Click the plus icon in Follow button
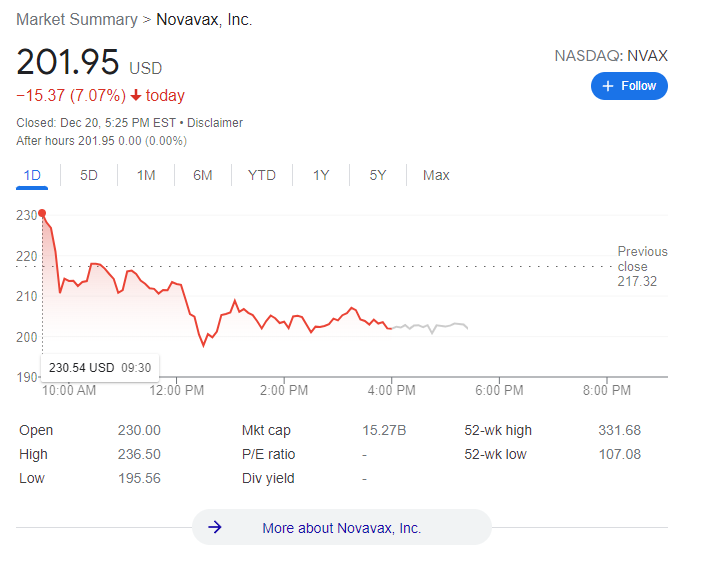707x569 pixels. (x=608, y=86)
